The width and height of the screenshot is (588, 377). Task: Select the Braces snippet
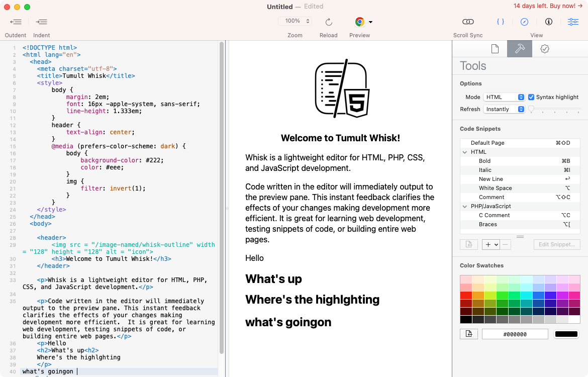(x=520, y=224)
